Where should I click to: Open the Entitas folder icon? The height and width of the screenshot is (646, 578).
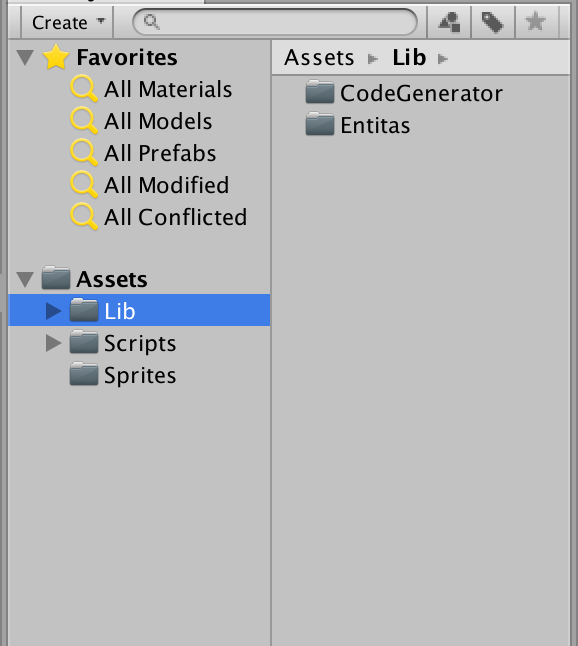pyautogui.click(x=320, y=124)
